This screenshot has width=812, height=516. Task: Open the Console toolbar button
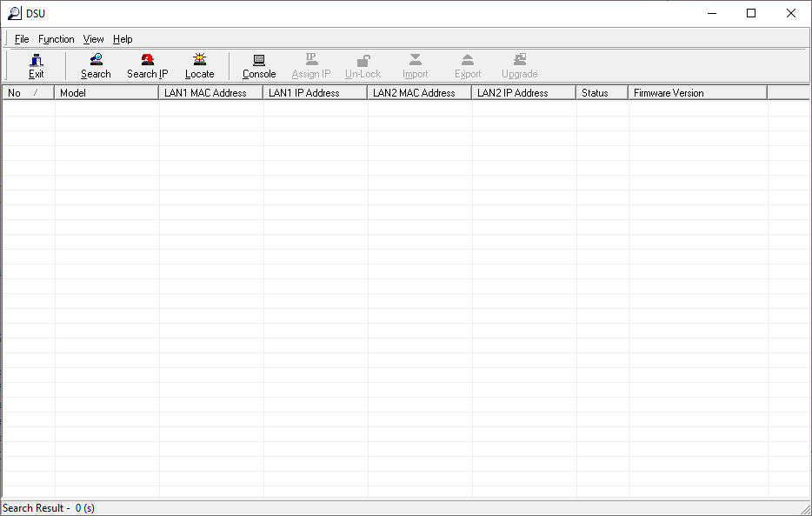[x=259, y=66]
